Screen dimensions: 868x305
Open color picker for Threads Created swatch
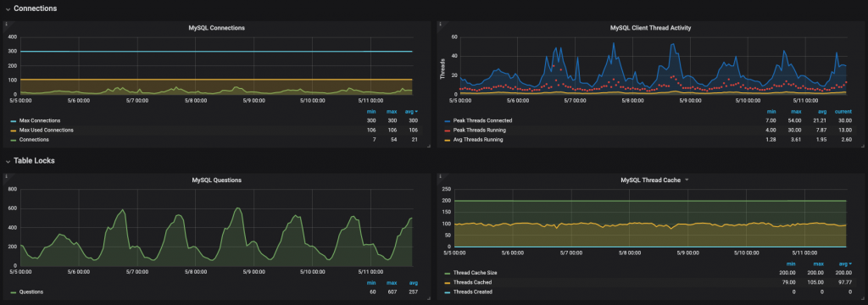[x=448, y=292]
